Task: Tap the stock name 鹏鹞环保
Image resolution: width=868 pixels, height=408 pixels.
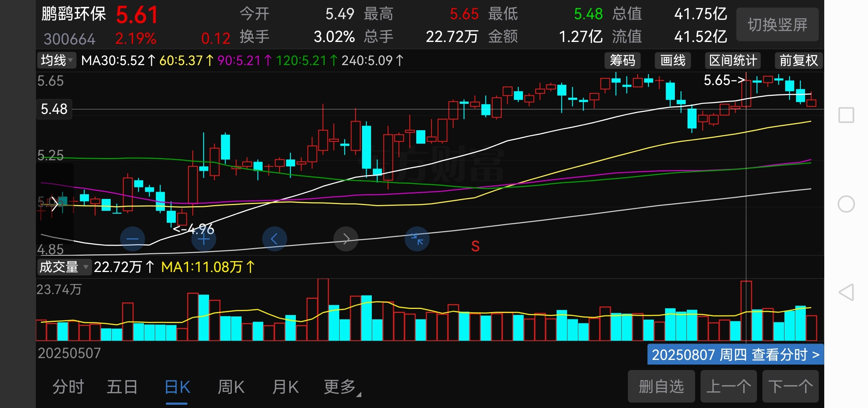Action: pos(74,14)
